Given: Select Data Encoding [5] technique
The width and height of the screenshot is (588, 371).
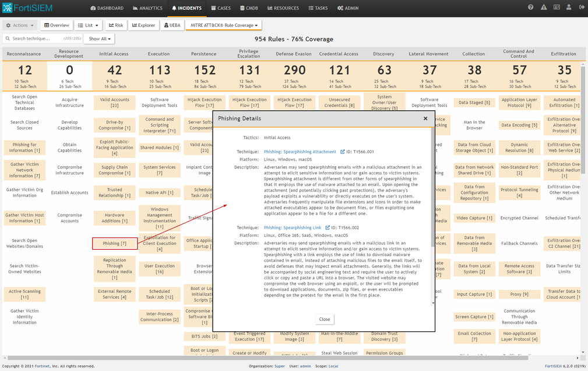Looking at the screenshot, I should pyautogui.click(x=519, y=125).
